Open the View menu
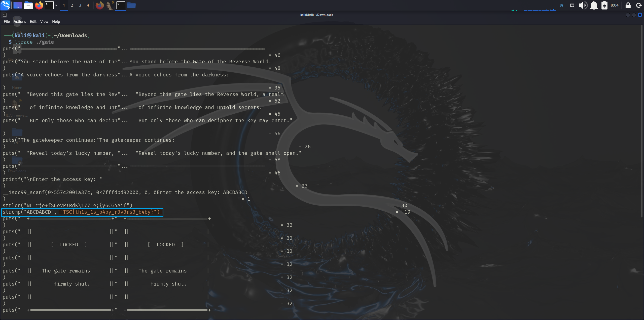This screenshot has width=644, height=320. 44,22
